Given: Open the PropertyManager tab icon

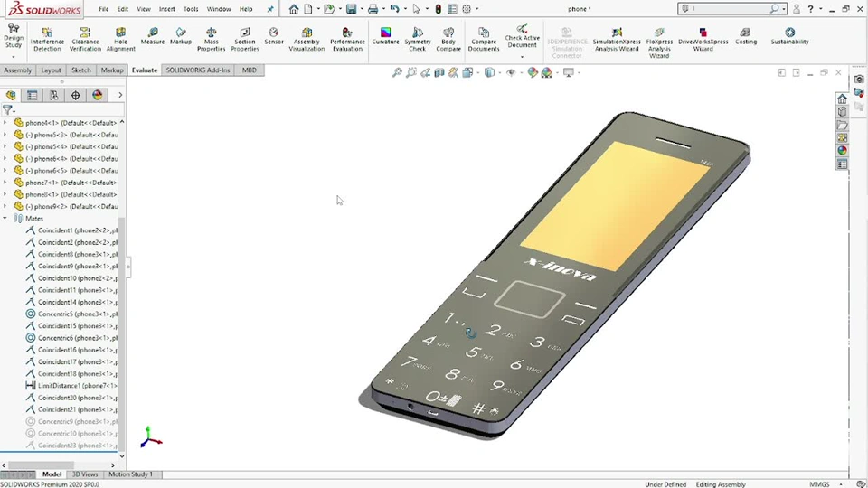Looking at the screenshot, I should 33,95.
